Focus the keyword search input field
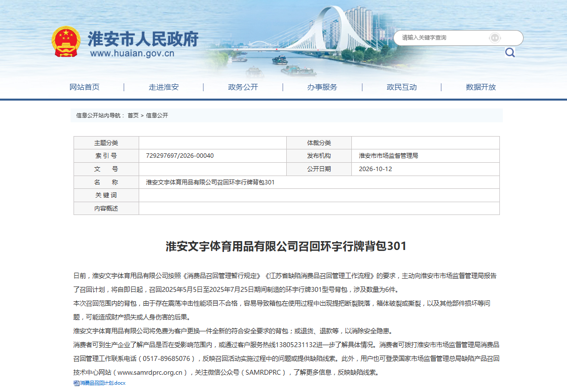 click(458, 37)
